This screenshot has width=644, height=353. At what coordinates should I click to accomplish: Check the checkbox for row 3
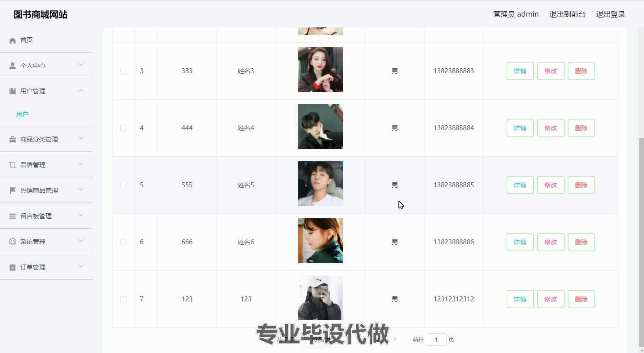tap(123, 71)
